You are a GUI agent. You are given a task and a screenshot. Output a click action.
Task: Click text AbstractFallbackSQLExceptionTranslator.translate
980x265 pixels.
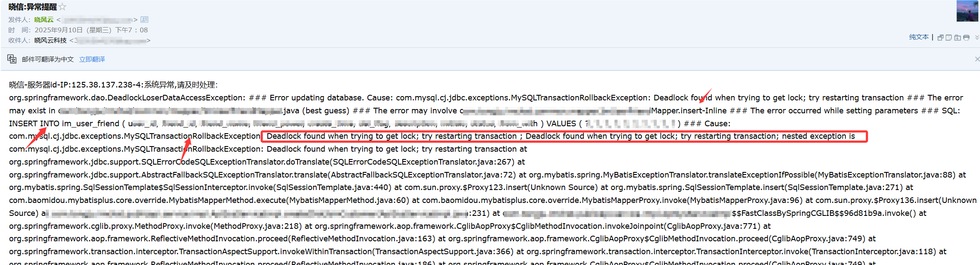coord(235,175)
